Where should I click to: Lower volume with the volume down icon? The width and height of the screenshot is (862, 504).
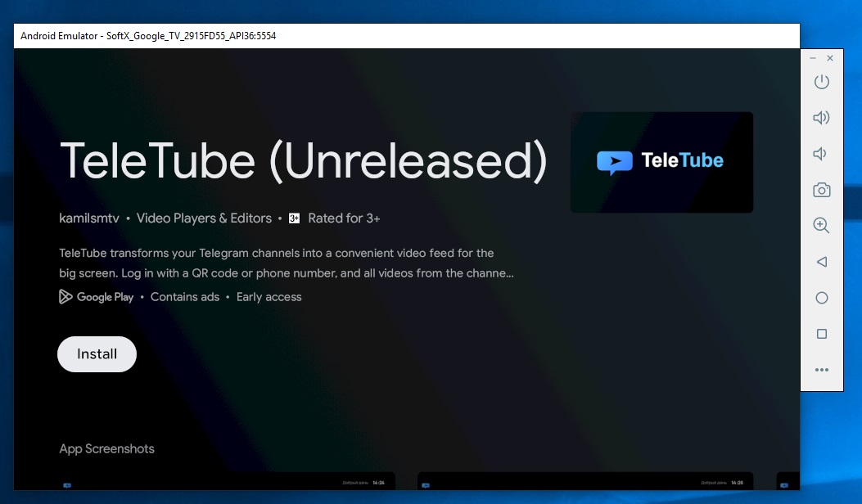click(819, 154)
